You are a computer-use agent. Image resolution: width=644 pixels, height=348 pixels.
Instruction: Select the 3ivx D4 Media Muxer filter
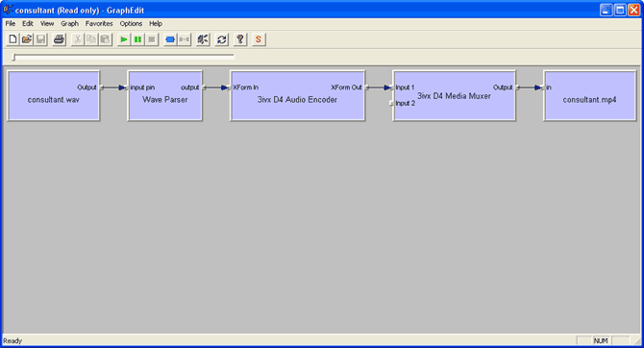pos(455,96)
